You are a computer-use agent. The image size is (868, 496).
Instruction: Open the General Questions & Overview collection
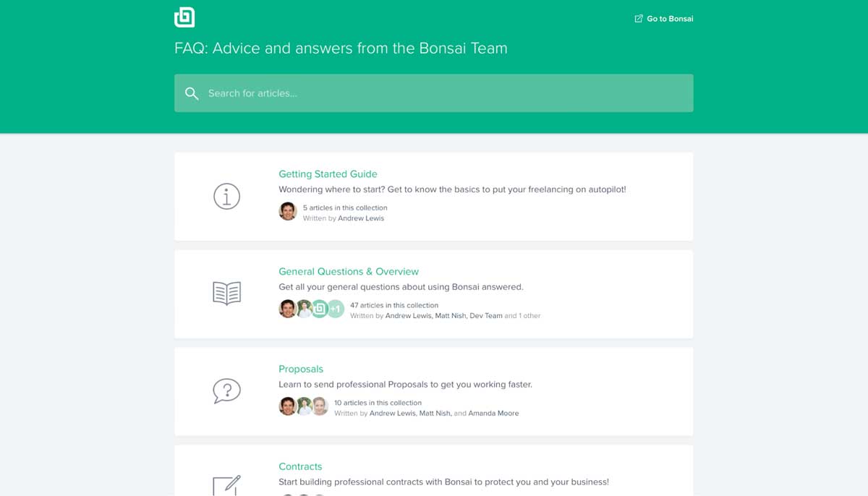pyautogui.click(x=348, y=271)
